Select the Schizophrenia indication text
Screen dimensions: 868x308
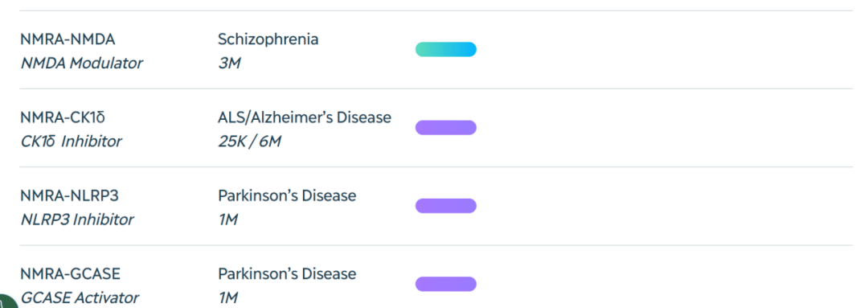tap(268, 39)
